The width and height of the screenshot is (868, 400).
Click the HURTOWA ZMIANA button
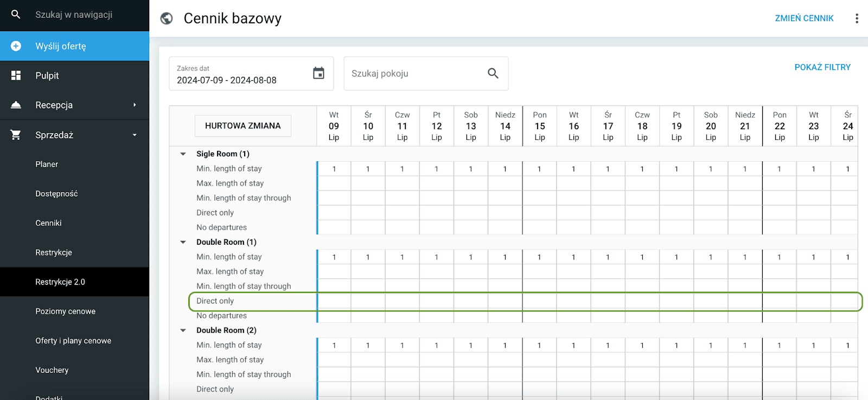(243, 126)
